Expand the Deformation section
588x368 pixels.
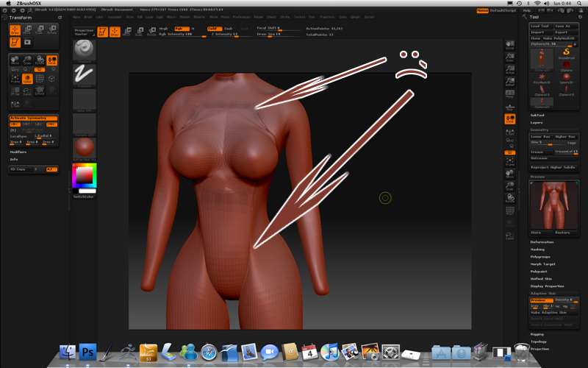(x=542, y=242)
